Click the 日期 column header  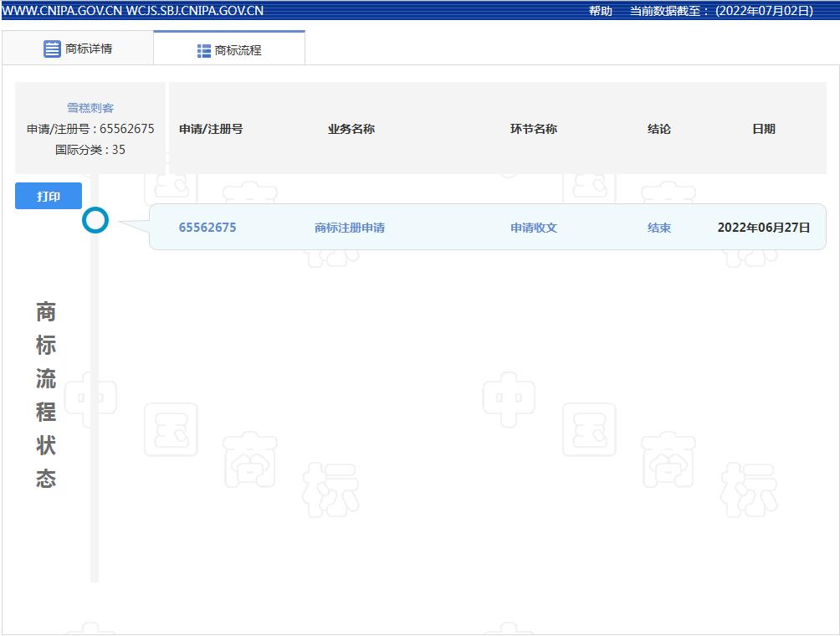[x=764, y=129]
